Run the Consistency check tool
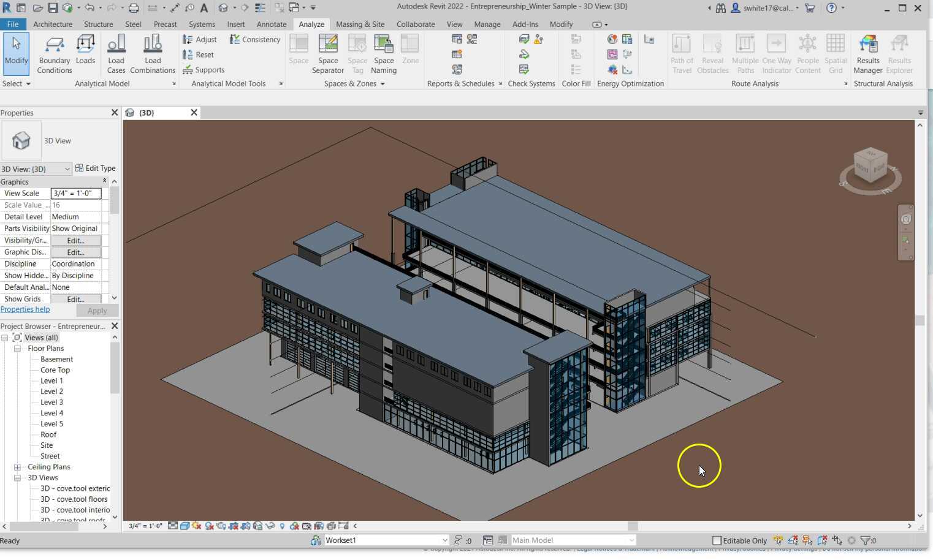The width and height of the screenshot is (933, 560). (254, 39)
